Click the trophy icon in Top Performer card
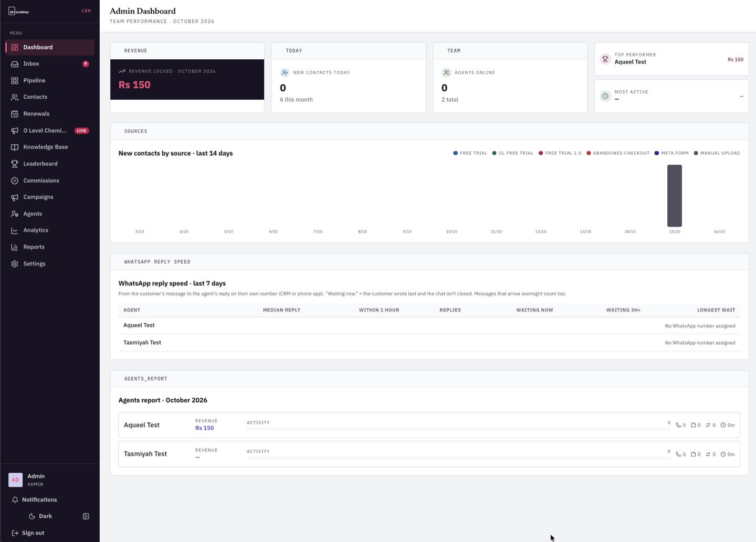 605,59
